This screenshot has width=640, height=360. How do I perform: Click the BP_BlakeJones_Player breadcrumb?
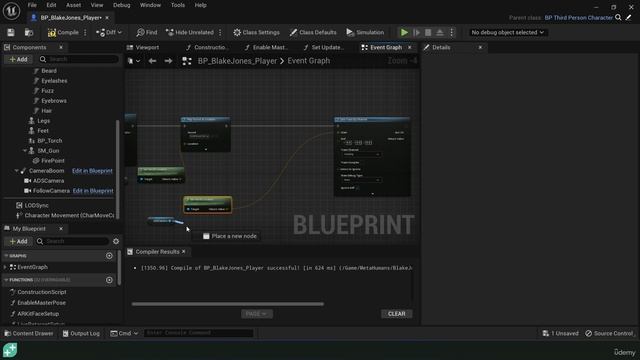point(237,61)
